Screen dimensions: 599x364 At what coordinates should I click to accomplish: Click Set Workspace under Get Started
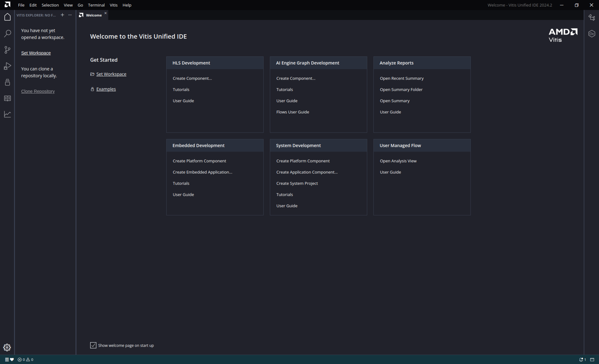[x=111, y=74]
